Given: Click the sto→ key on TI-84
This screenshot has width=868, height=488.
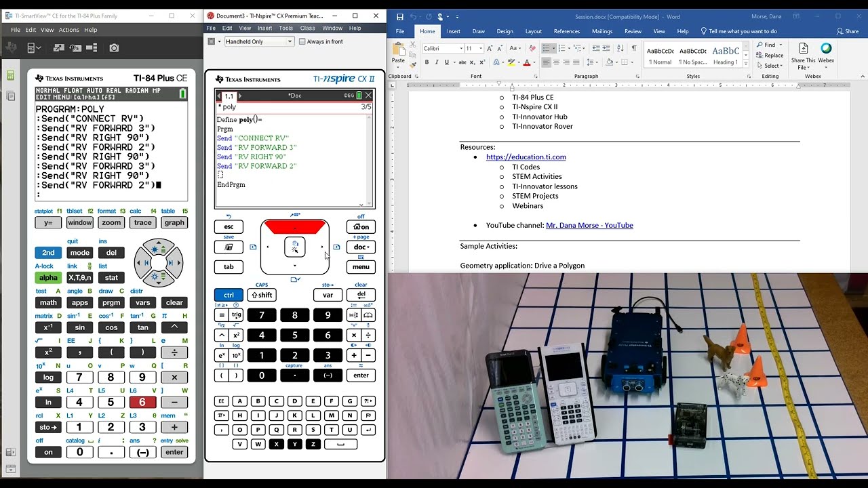Looking at the screenshot, I should click(x=48, y=427).
